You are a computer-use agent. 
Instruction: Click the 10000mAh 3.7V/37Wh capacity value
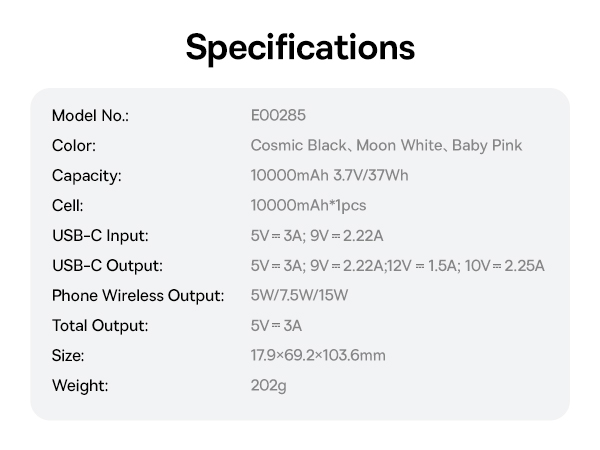pos(329,176)
